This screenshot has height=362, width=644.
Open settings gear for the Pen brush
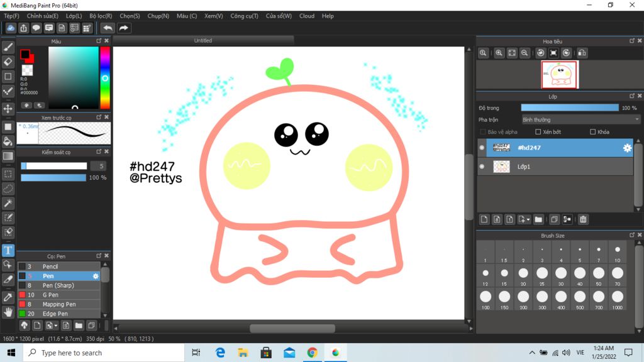[96, 277]
